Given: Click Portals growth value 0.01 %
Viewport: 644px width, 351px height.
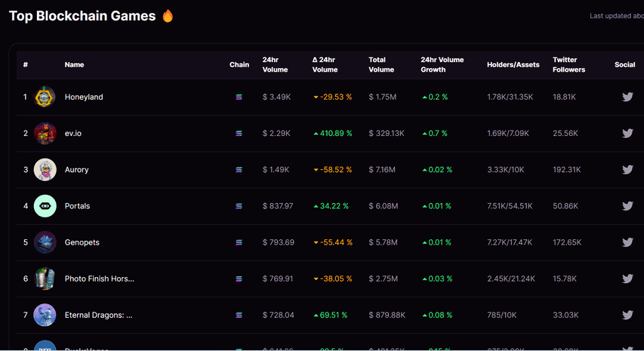Looking at the screenshot, I should pyautogui.click(x=436, y=206).
